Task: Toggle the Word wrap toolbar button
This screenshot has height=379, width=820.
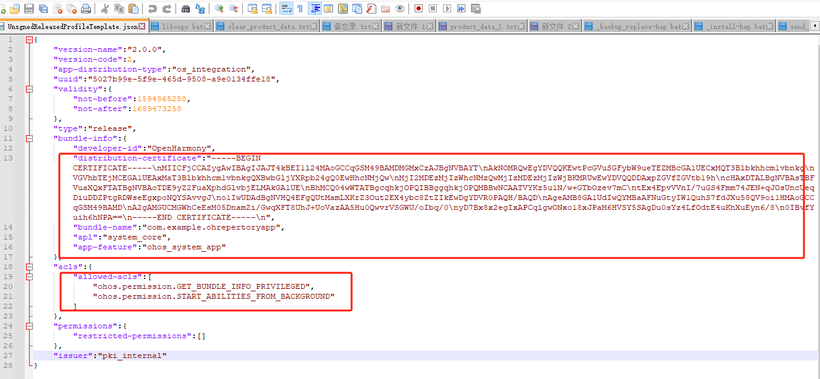Action: 286,9
